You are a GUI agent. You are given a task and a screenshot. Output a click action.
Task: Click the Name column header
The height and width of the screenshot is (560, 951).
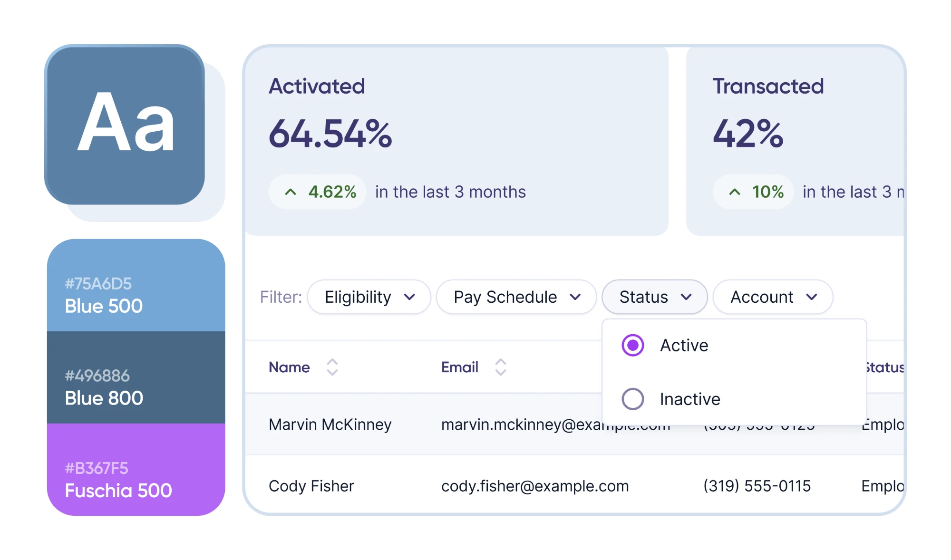coord(289,367)
